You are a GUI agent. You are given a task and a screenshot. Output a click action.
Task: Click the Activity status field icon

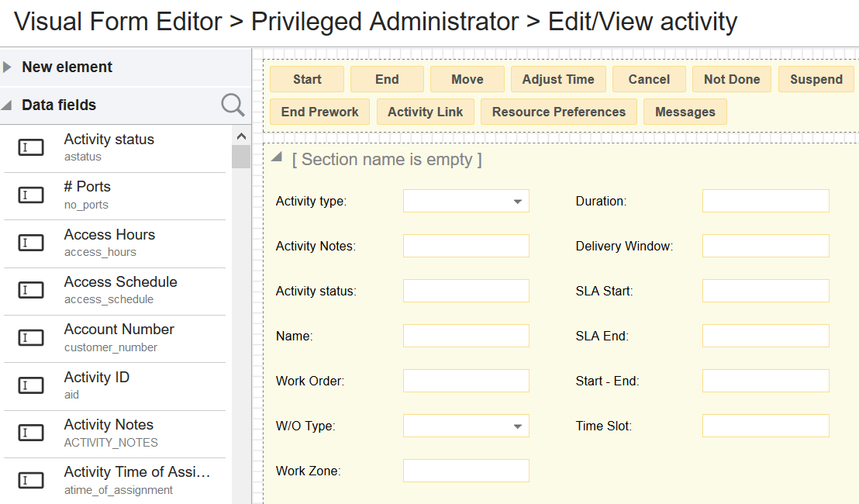tap(31, 147)
